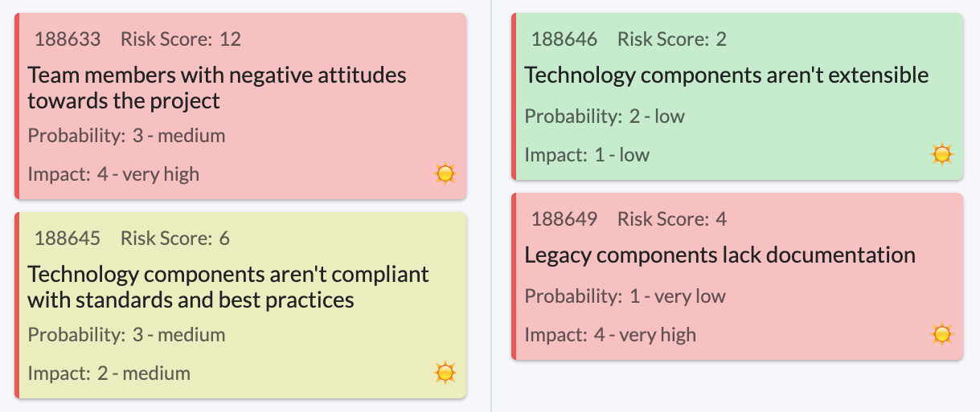This screenshot has height=412, width=980.
Task: Click risk ID 188633
Action: click(68, 39)
